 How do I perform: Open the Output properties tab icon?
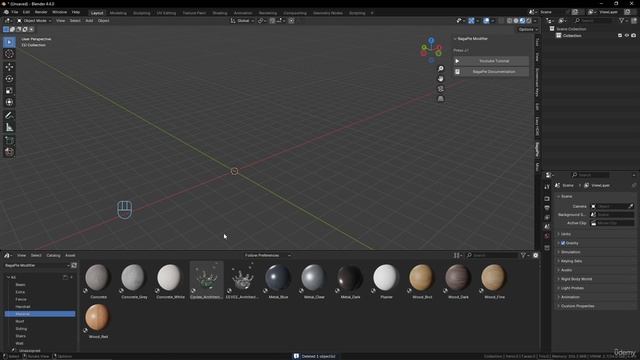click(x=547, y=208)
